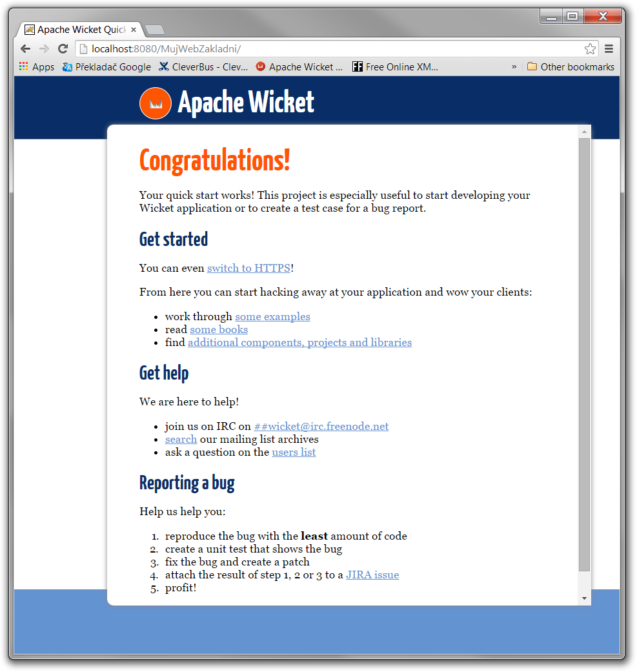Open the Apps bookmark shortcut
637x672 pixels.
pyautogui.click(x=37, y=67)
